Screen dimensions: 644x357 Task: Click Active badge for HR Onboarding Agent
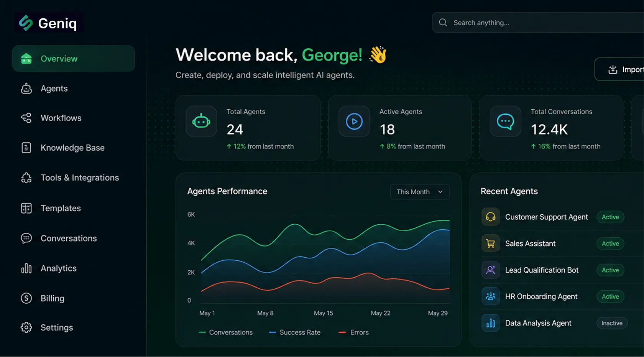[x=610, y=296]
